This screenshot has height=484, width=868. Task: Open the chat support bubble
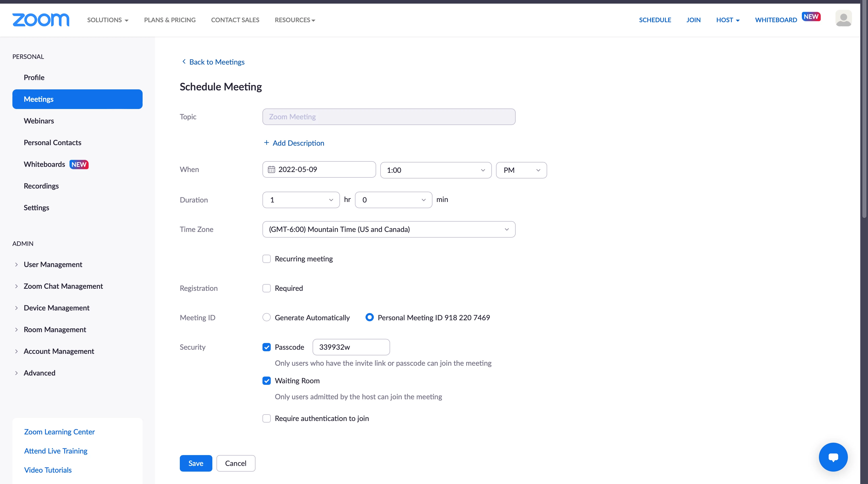[833, 457]
